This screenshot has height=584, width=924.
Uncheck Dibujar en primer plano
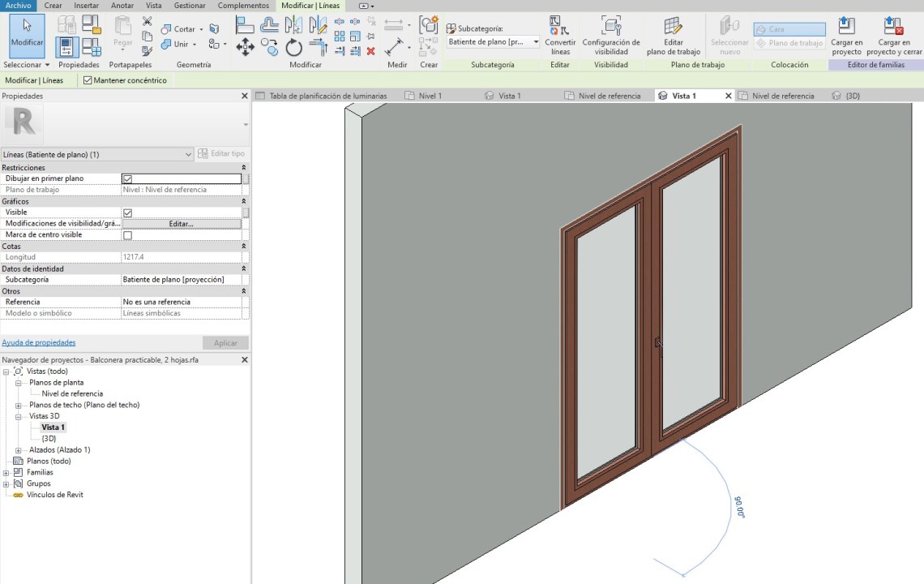tap(127, 178)
